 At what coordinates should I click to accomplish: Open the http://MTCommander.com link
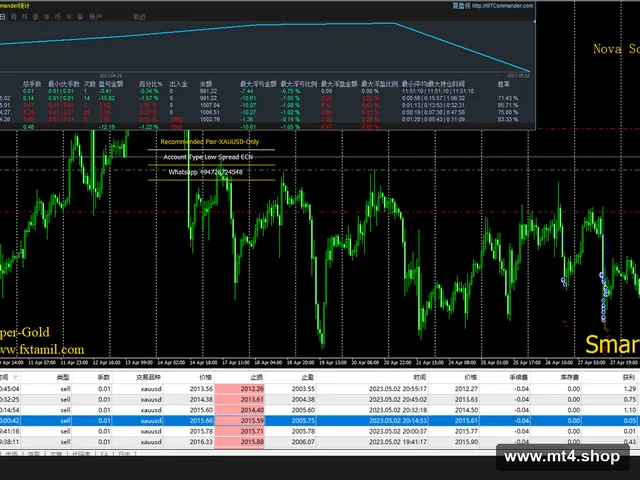502,6
